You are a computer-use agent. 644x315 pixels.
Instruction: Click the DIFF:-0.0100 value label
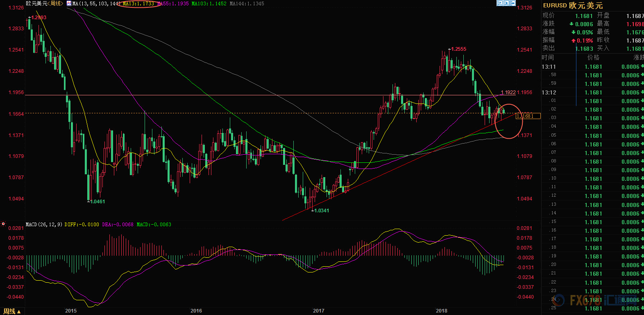[x=82, y=224]
